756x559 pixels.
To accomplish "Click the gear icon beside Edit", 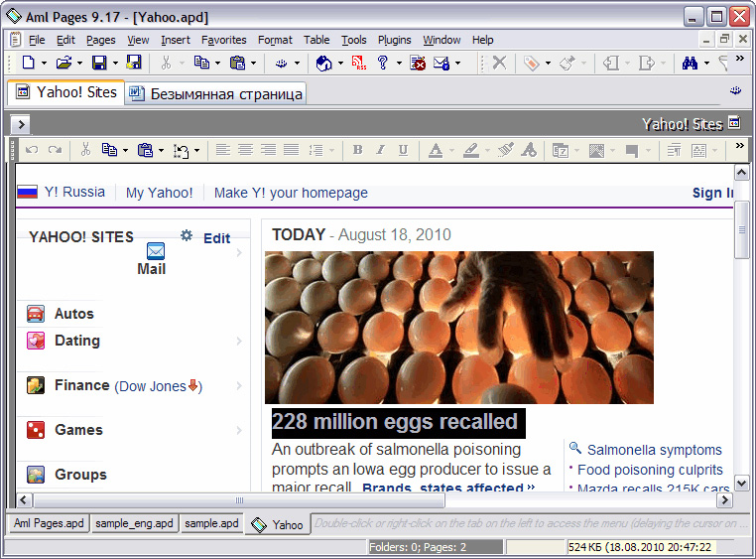I will point(186,236).
